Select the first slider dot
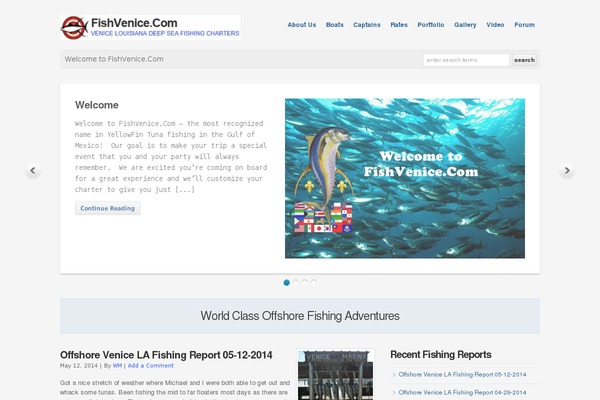Screen dimensions: 600x400 (287, 282)
